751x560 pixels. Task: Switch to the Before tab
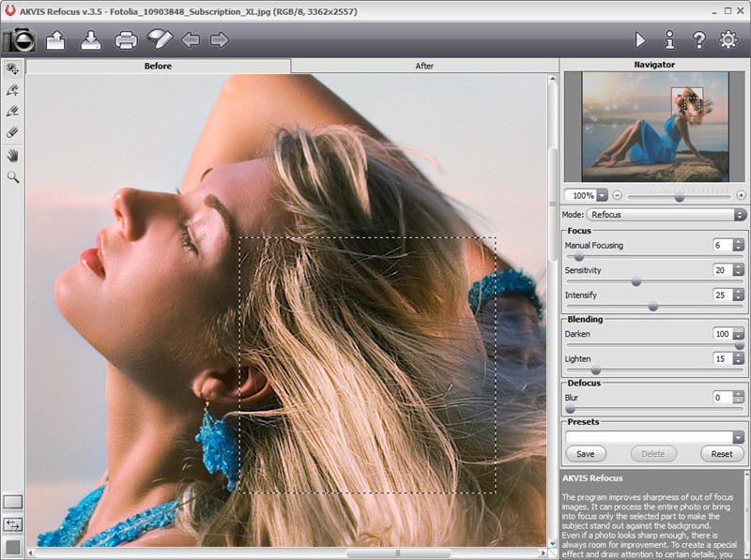coord(158,66)
